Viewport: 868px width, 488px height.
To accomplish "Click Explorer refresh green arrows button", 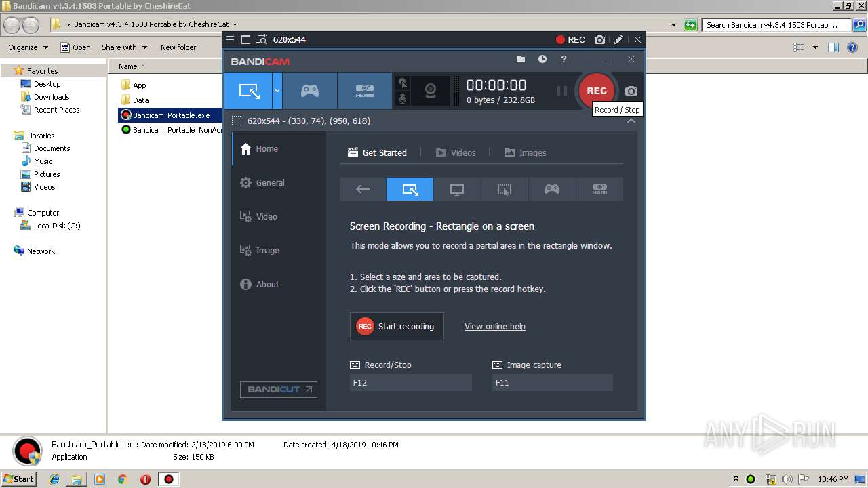I will tap(690, 25).
